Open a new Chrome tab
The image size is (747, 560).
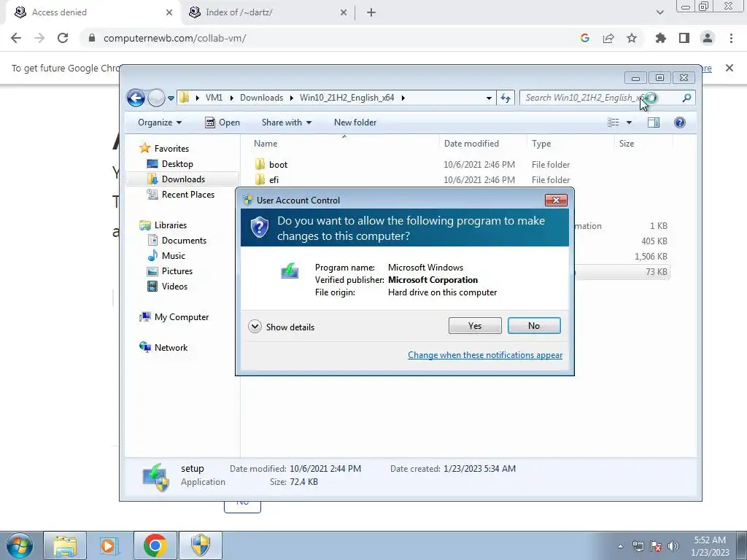pos(371,12)
